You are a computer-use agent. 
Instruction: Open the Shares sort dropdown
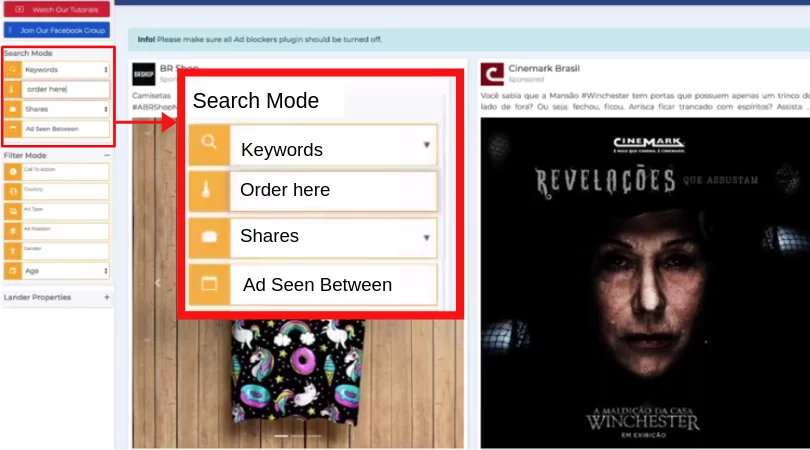pyautogui.click(x=66, y=109)
